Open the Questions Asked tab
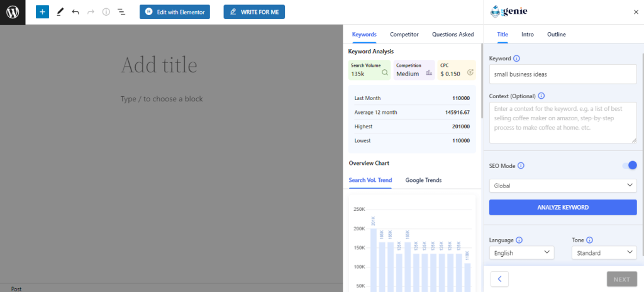Screen dimensions: 644x292 (453, 35)
